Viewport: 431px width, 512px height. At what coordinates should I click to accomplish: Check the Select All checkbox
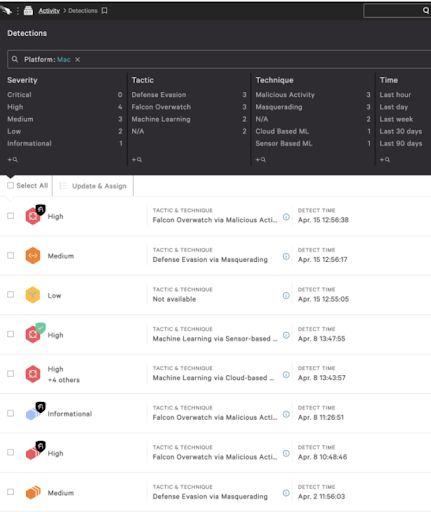click(10, 185)
